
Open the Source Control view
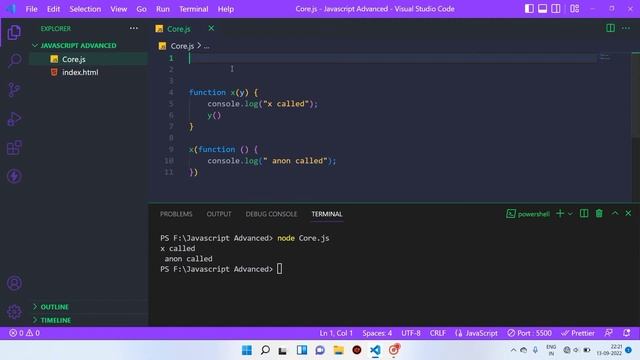coord(14,89)
